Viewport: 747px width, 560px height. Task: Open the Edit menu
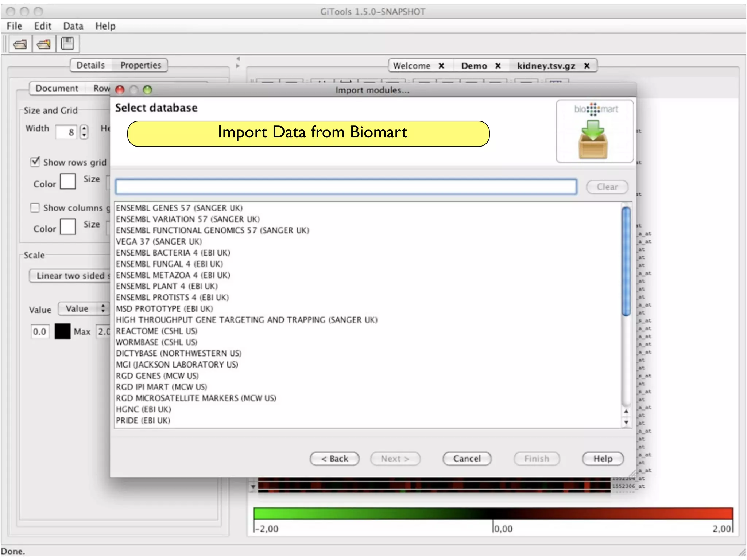42,26
